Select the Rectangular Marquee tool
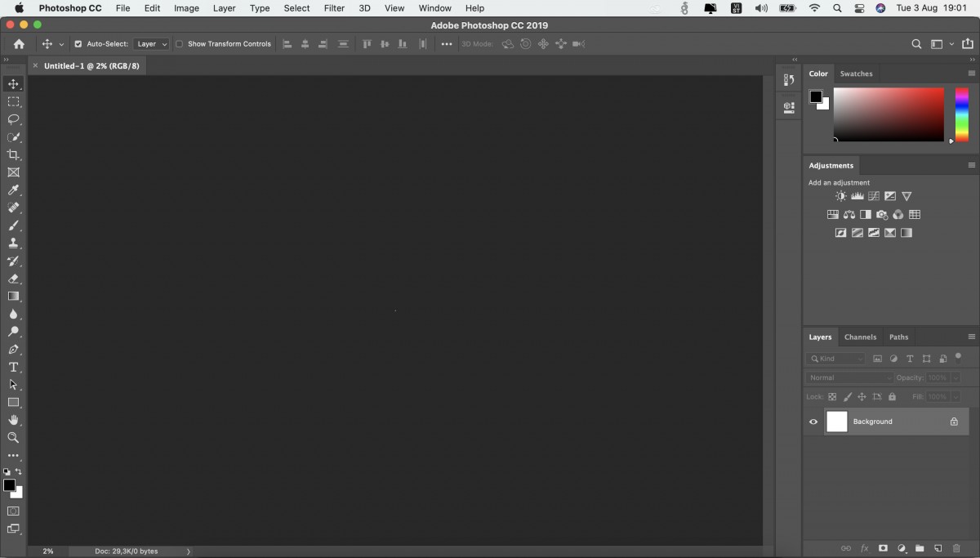The image size is (980, 558). pyautogui.click(x=13, y=102)
